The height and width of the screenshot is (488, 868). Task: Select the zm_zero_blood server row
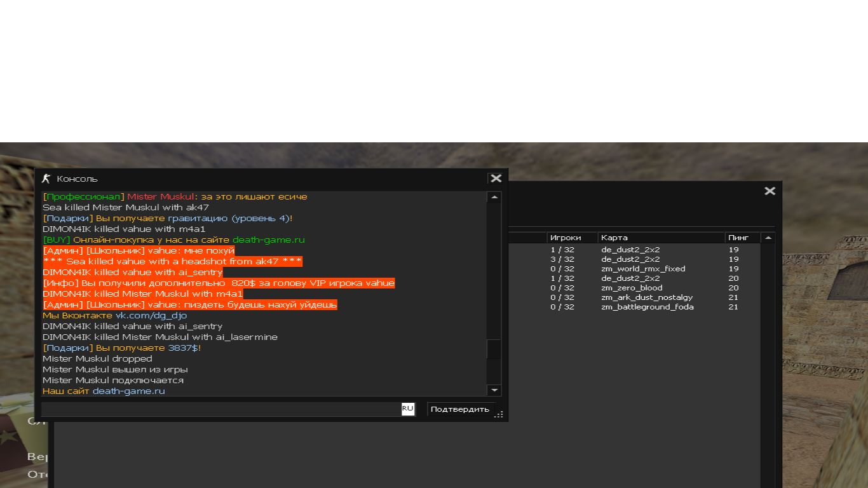tap(632, 288)
